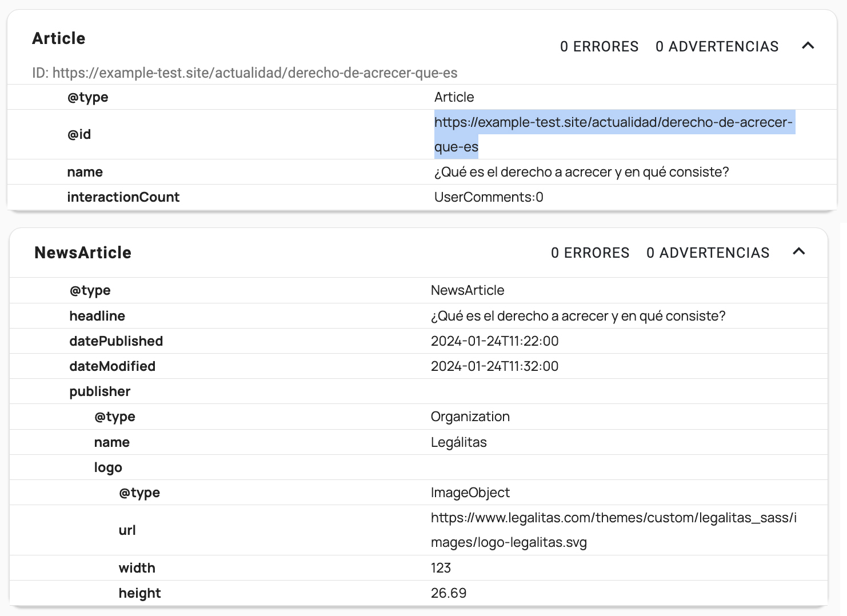Click the dateModified value 2024-01-24T11:32:00
Viewport: 847px width, 616px height.
[494, 366]
